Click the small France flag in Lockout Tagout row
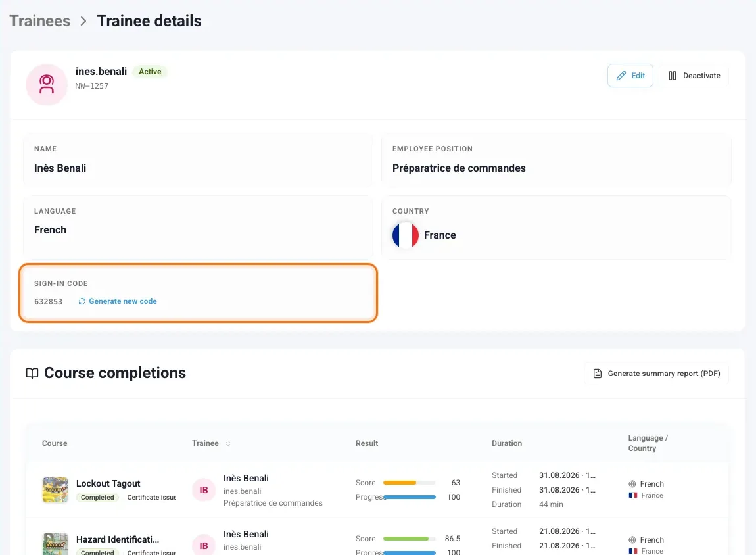 tap(633, 496)
